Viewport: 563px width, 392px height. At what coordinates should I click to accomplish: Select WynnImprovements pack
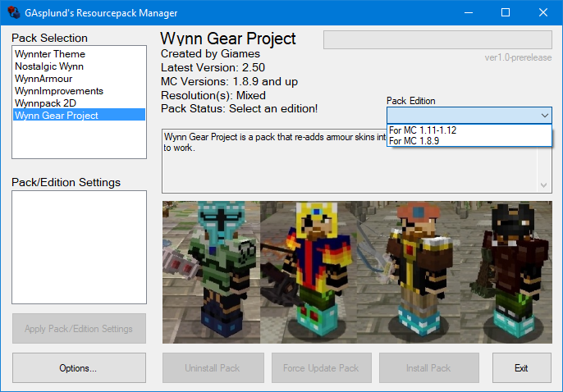[59, 91]
